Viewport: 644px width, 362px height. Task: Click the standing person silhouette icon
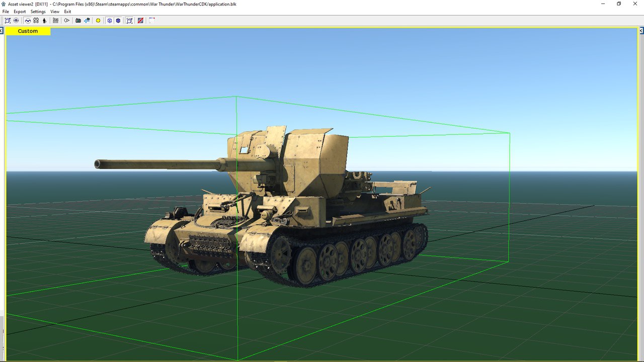(x=44, y=21)
